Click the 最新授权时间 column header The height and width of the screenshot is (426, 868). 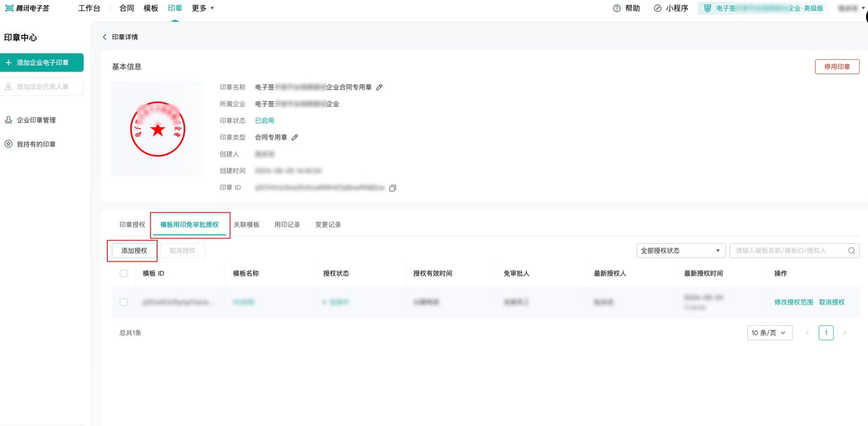pos(703,273)
